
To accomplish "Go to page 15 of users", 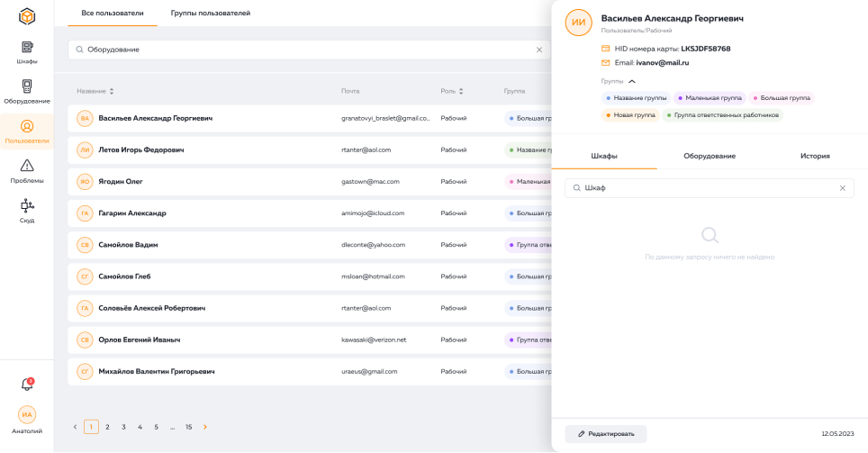I will pyautogui.click(x=188, y=427).
